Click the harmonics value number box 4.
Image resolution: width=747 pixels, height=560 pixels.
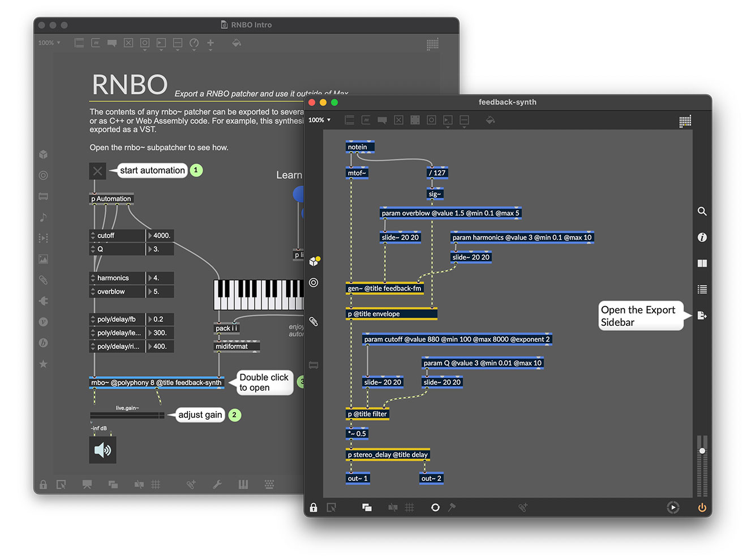160,278
